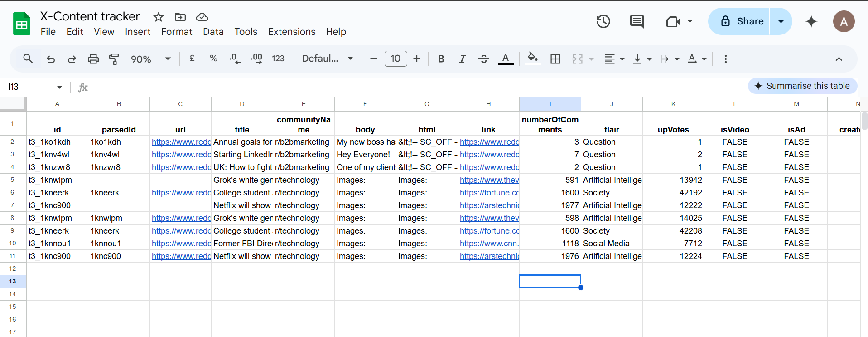Activate the Paint format tool
868x337 pixels.
coord(114,59)
